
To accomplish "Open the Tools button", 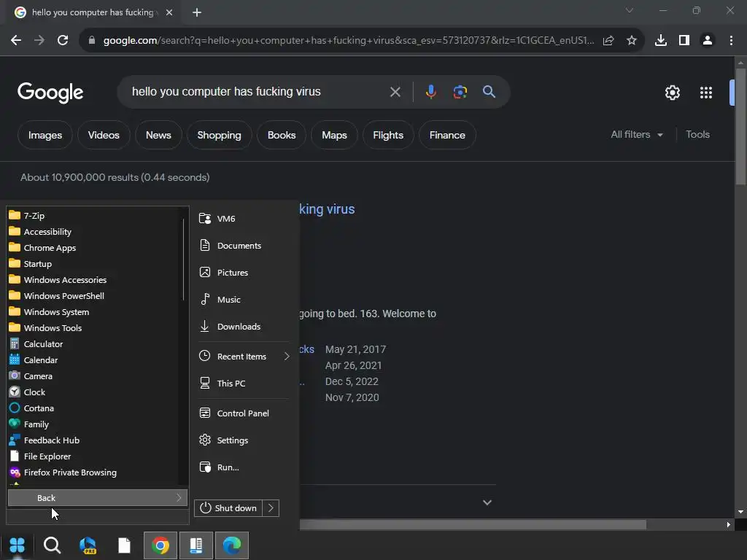I will 697,135.
